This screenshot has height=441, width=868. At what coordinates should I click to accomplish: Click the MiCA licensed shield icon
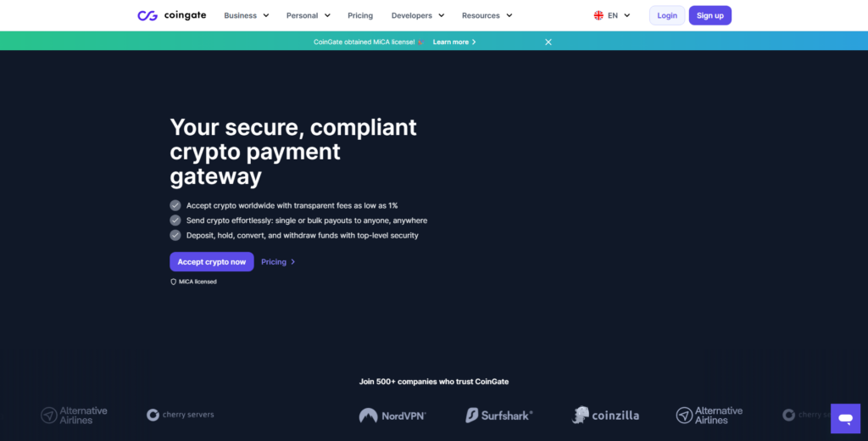tap(173, 282)
